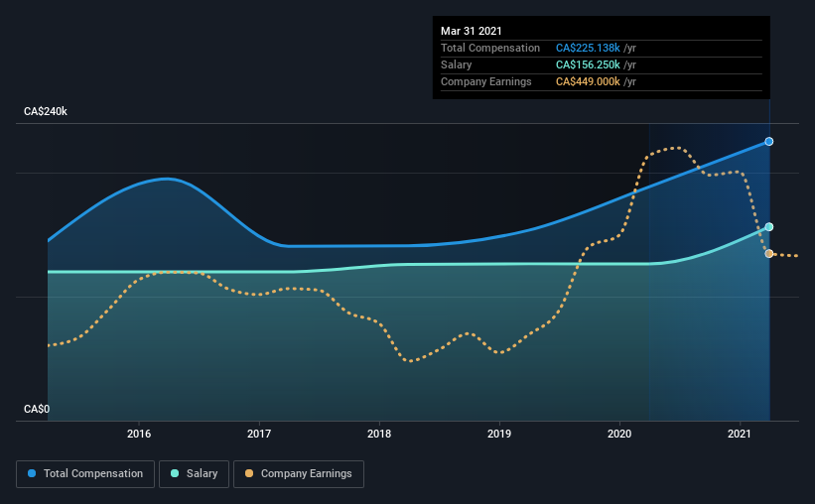
Task: Select the 2019 x-axis label
Action: tap(499, 434)
